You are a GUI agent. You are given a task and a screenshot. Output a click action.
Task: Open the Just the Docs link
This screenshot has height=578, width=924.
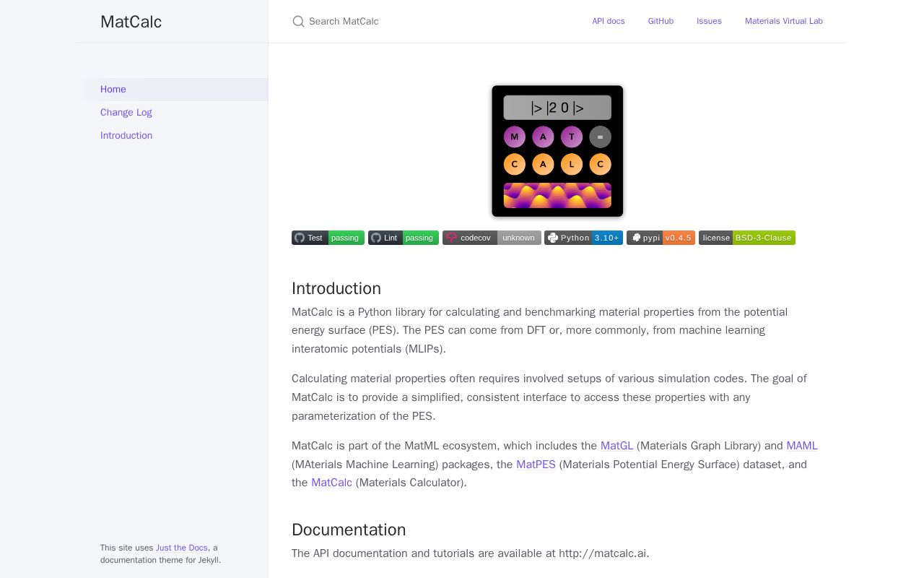tap(181, 548)
